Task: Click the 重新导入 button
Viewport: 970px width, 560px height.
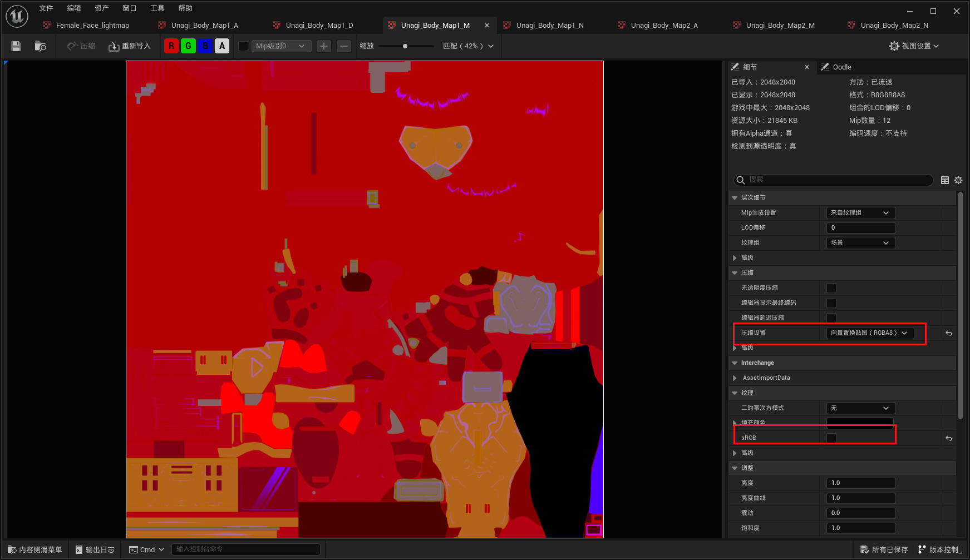Action: click(x=130, y=46)
